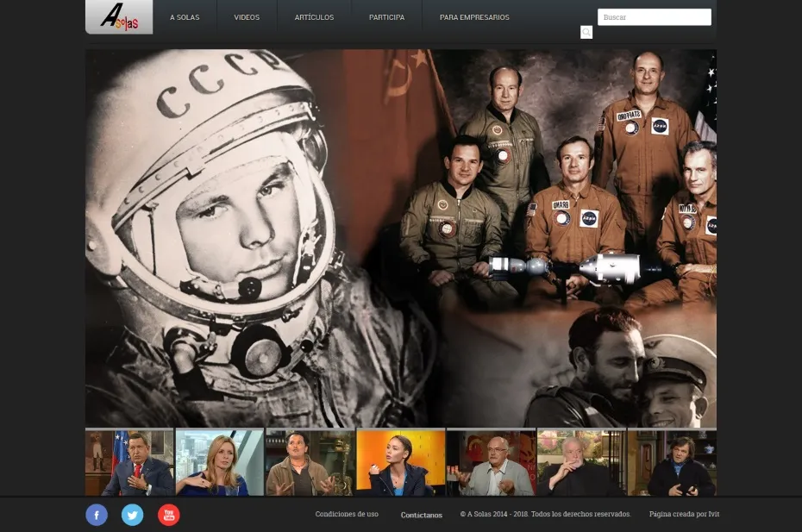
Task: Open the thumbnail of blonde woman in blue
Action: [x=220, y=463]
